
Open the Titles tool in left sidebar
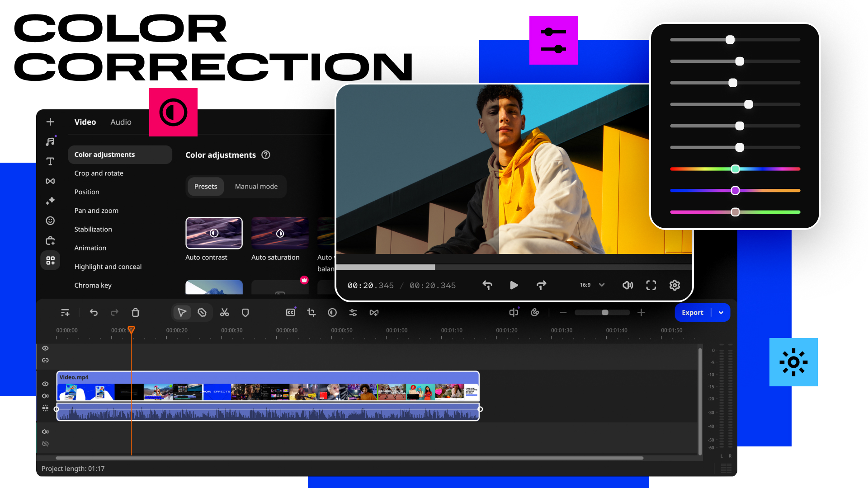[50, 161]
